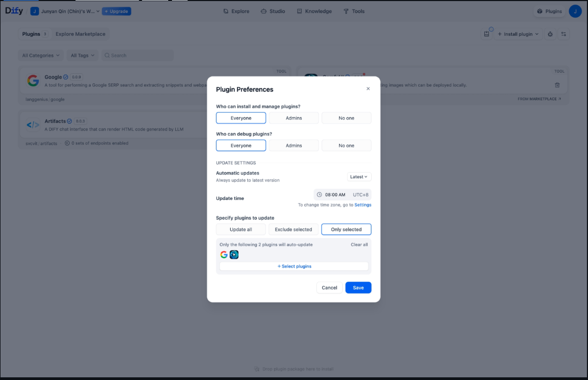
Task: Select No one for debug plugins
Action: 347,145
